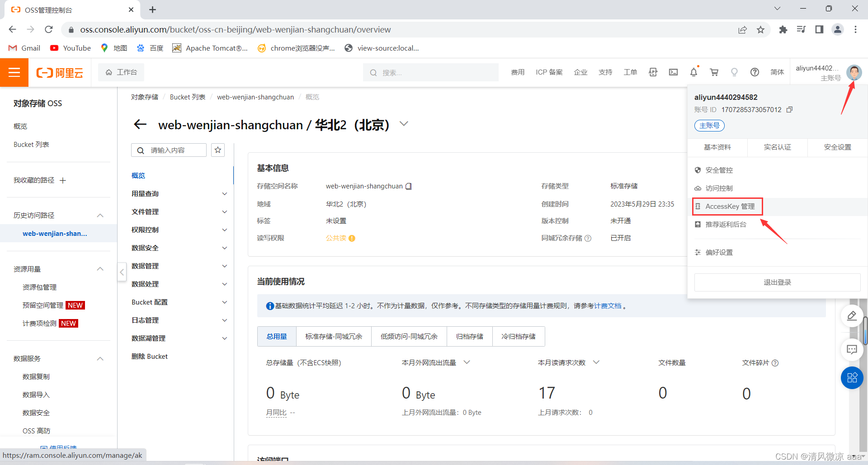Image resolution: width=868 pixels, height=465 pixels.
Task: Open the Aliyun hamburger menu
Action: (14, 72)
